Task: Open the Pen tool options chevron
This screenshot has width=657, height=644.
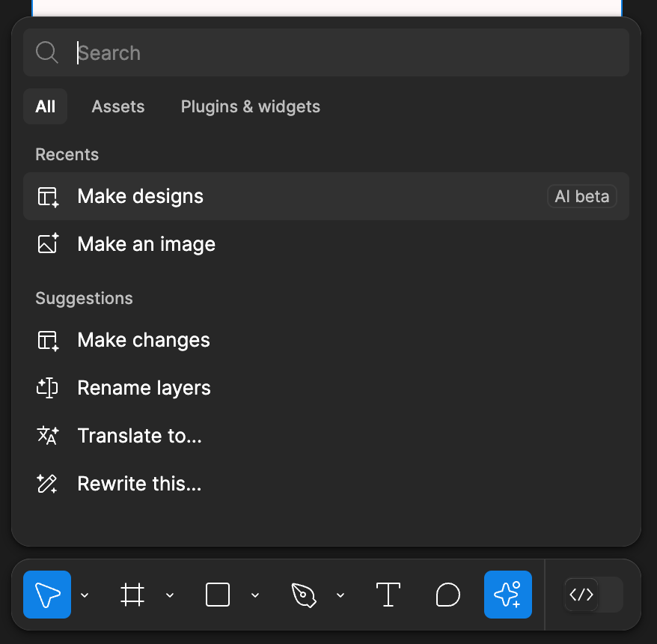Action: coord(340,595)
